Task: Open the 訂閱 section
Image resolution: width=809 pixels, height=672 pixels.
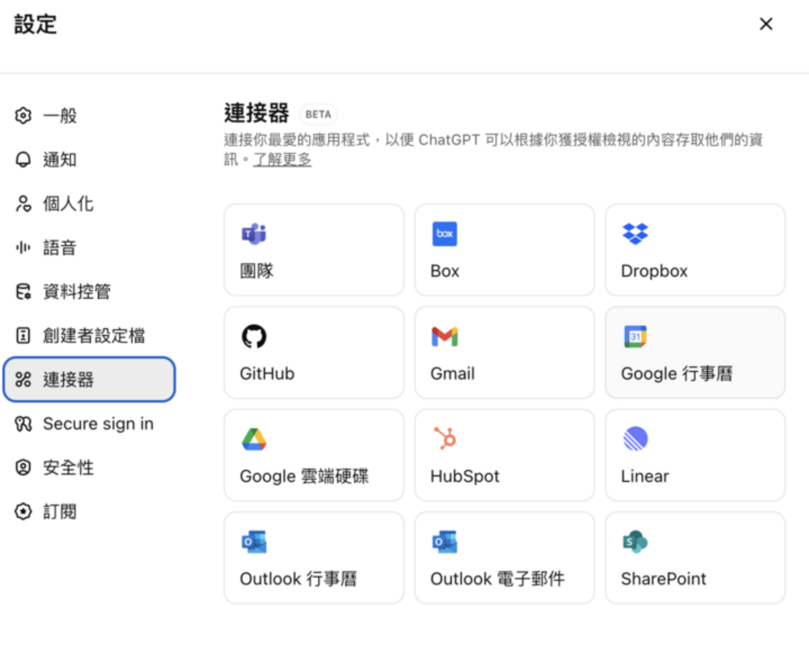Action: pos(89,511)
